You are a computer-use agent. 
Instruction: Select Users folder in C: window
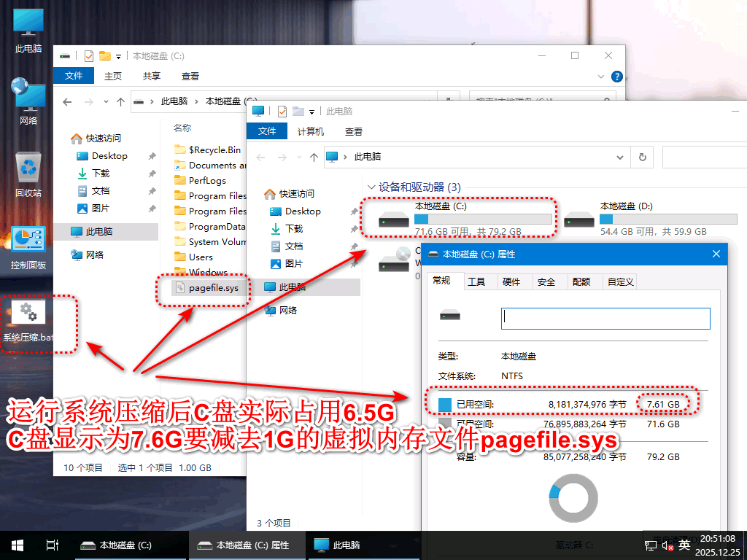tap(193, 257)
